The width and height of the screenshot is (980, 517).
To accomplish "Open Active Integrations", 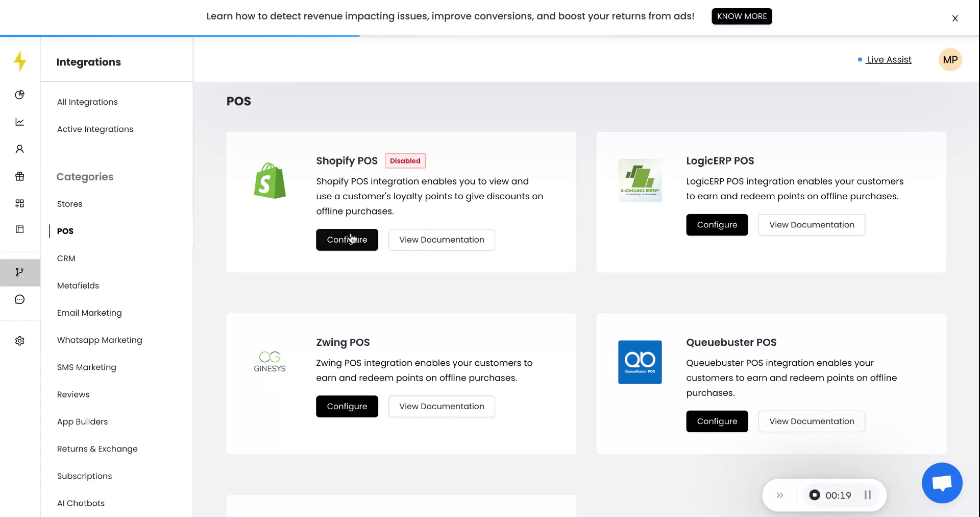I will click(x=94, y=129).
